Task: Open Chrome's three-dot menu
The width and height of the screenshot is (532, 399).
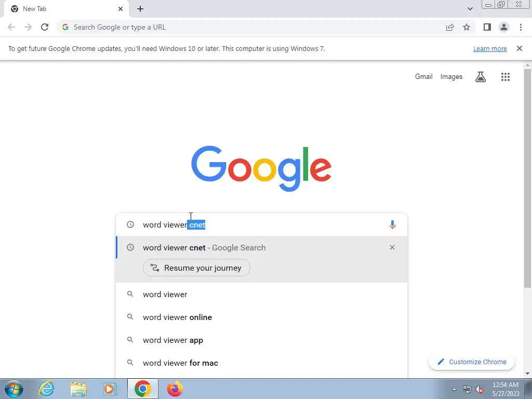Action: click(521, 27)
